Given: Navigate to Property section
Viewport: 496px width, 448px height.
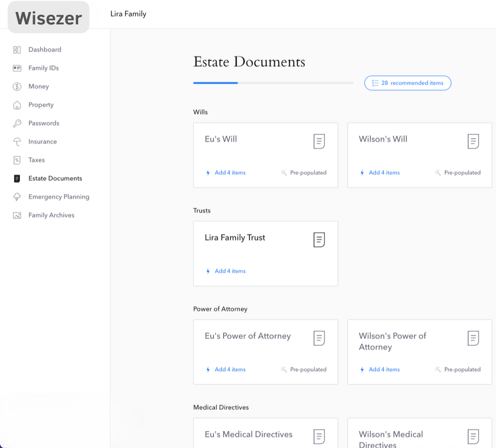Looking at the screenshot, I should (41, 105).
